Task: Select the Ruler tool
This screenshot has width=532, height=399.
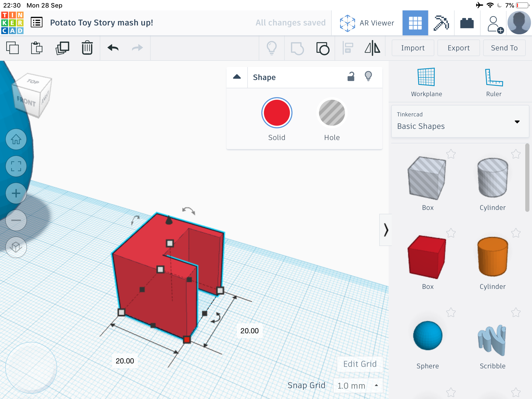Action: point(494,82)
